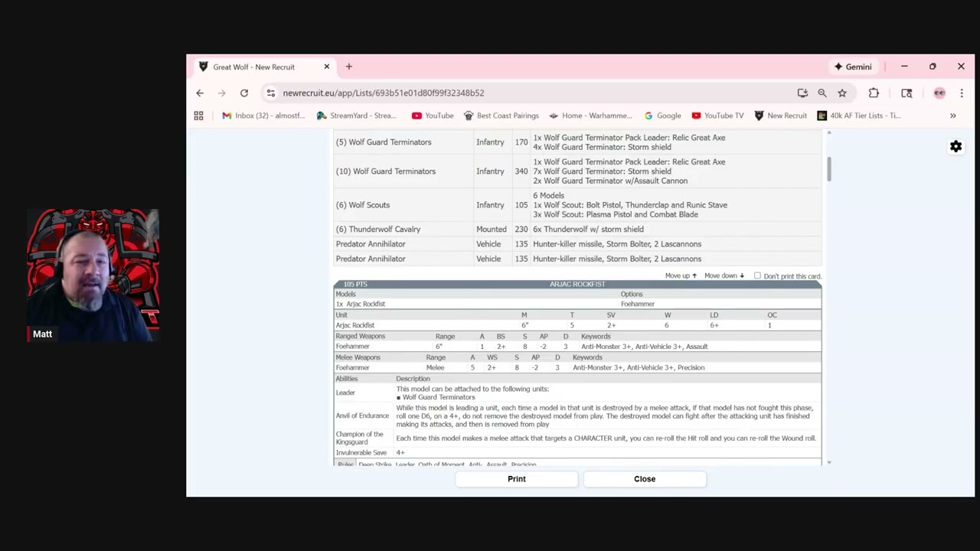Open the Chrome profile avatar

[939, 93]
